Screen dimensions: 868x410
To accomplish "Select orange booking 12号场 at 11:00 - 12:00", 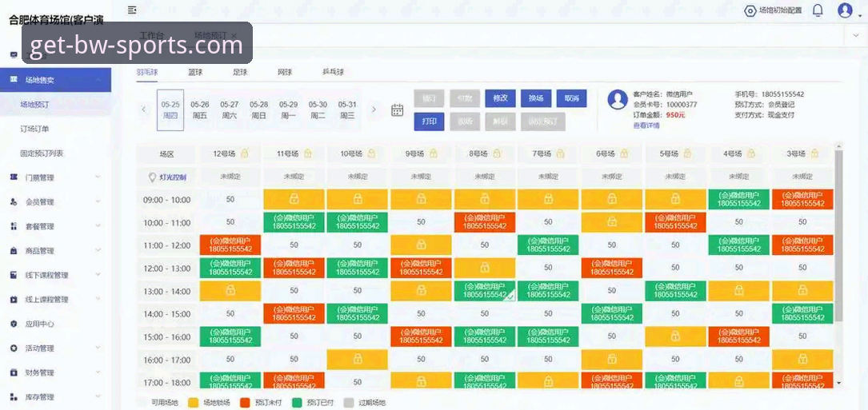I will coord(230,245).
